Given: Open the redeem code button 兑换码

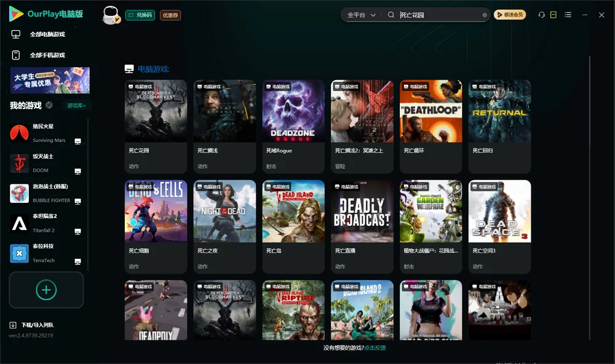Looking at the screenshot, I should pos(140,15).
